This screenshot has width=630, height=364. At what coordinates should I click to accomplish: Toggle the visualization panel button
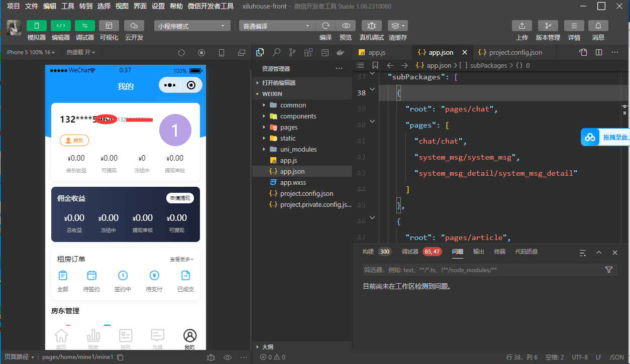point(109,26)
